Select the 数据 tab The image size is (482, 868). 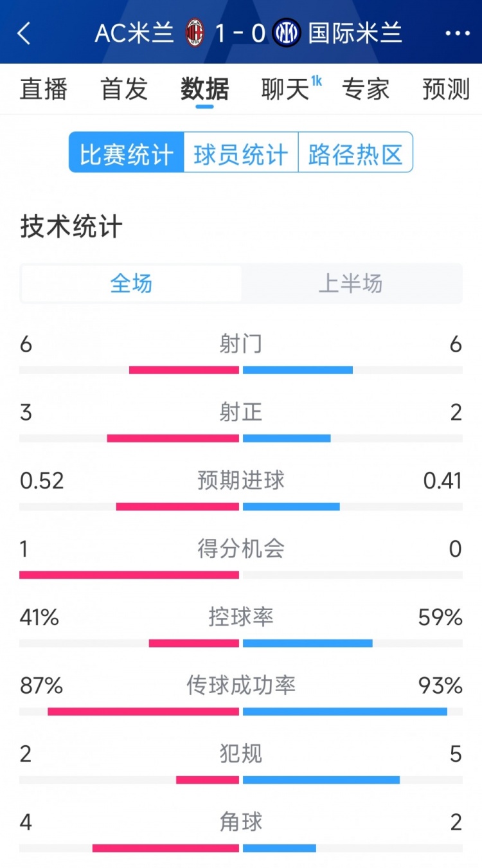[204, 89]
